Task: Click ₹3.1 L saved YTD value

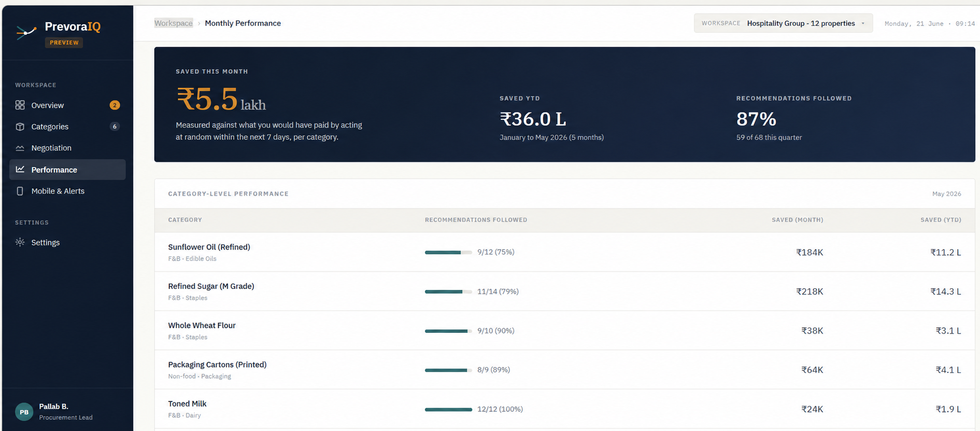Action: 948,330
